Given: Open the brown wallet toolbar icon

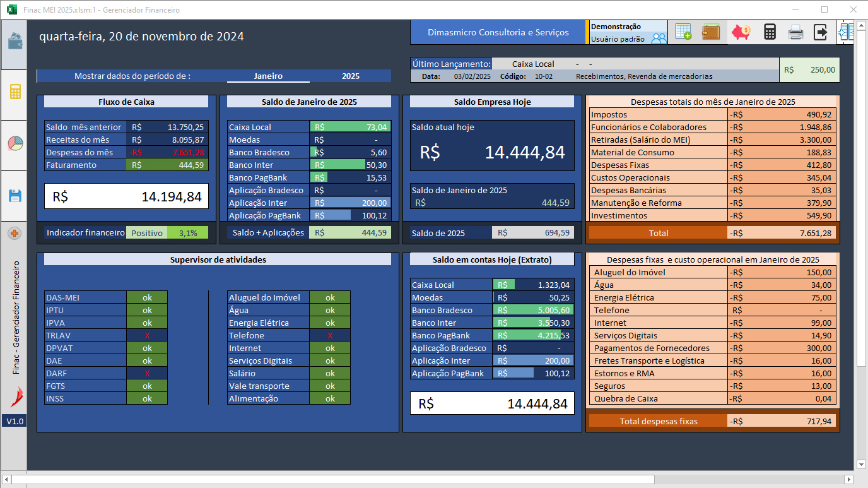Looking at the screenshot, I should (711, 32).
